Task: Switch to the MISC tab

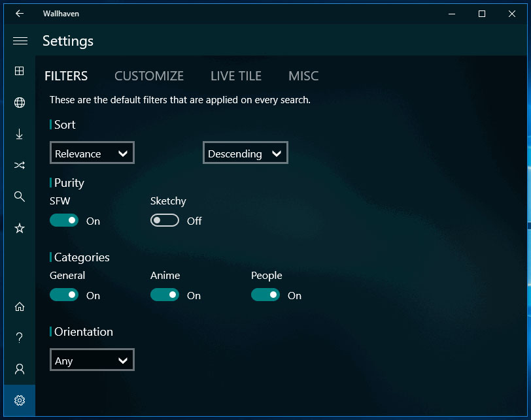Action: (303, 76)
